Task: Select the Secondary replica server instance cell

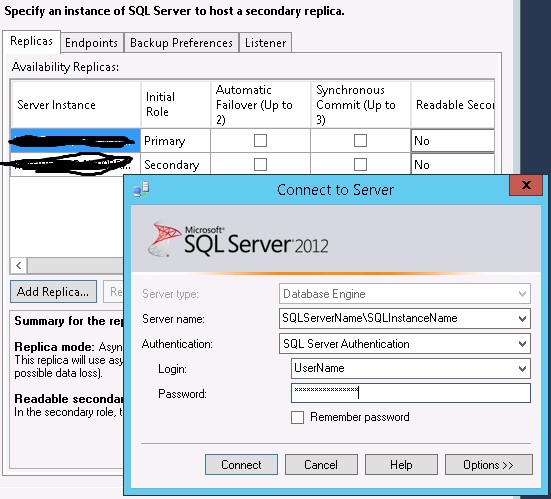Action: 76,164
